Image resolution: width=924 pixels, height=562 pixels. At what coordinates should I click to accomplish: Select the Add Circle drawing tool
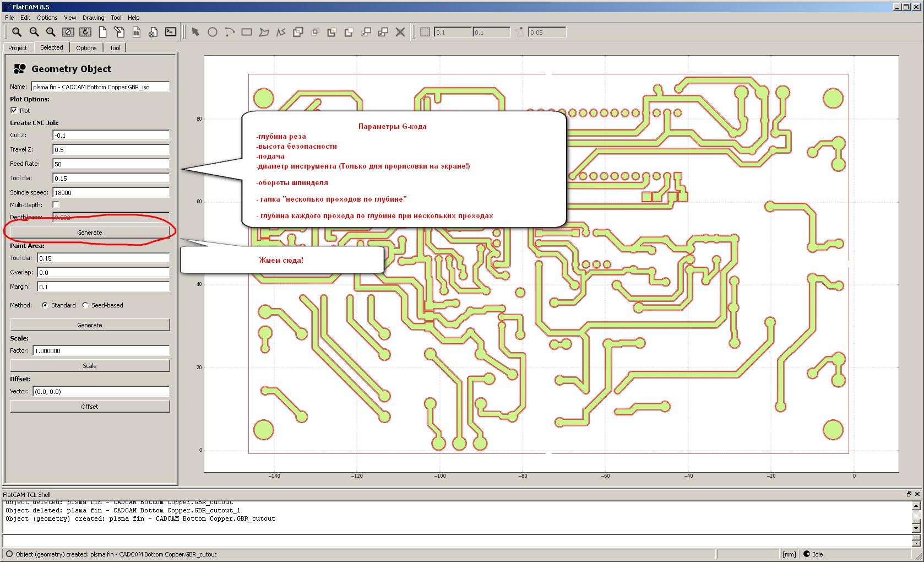213,32
